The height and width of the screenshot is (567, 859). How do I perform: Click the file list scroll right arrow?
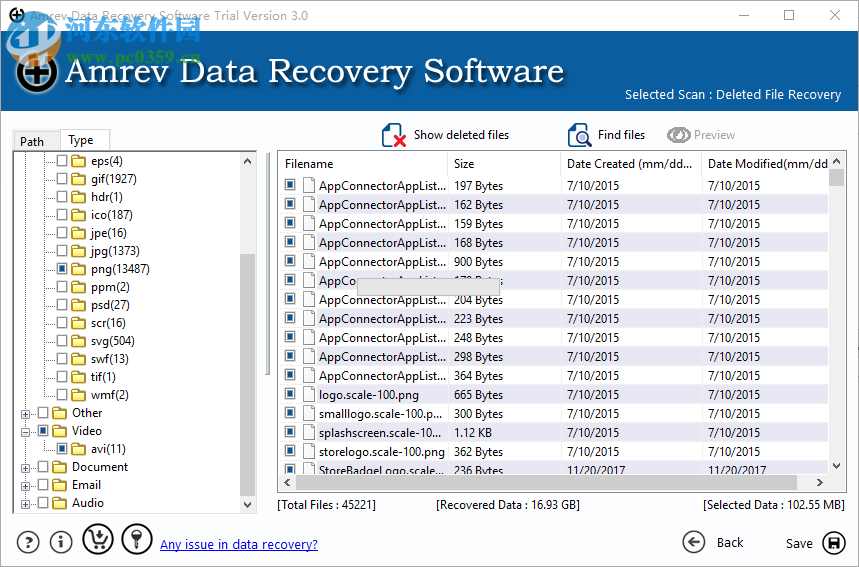coord(820,483)
